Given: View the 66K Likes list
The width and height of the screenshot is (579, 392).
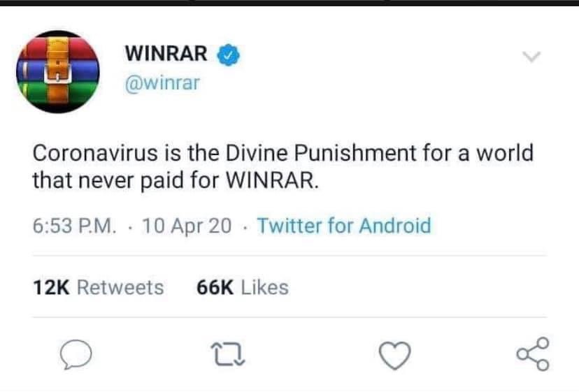Looking at the screenshot, I should pyautogui.click(x=243, y=288).
